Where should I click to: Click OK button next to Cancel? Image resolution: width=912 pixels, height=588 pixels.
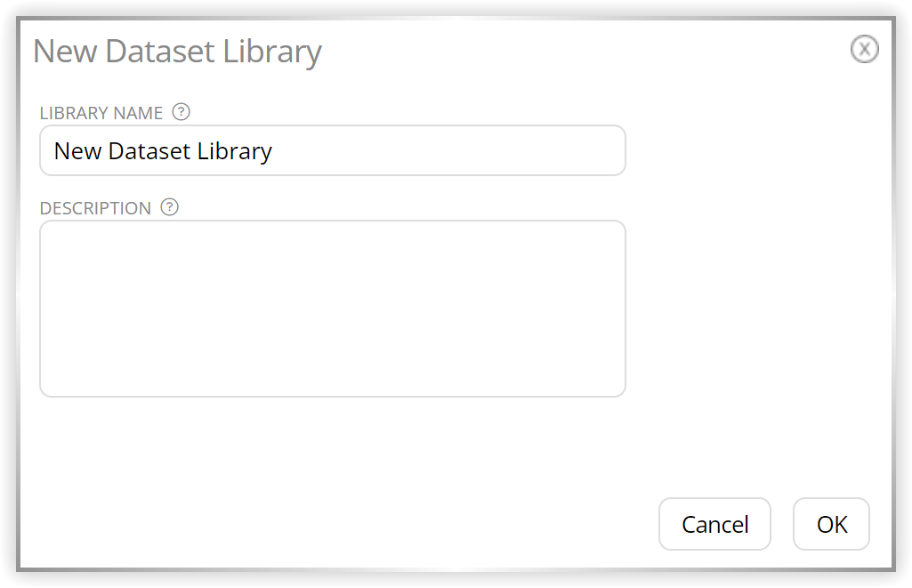(832, 524)
